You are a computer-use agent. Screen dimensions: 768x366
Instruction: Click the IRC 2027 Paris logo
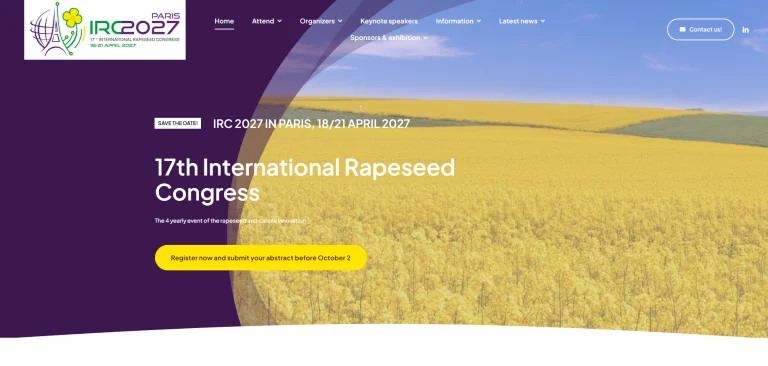[x=105, y=29]
